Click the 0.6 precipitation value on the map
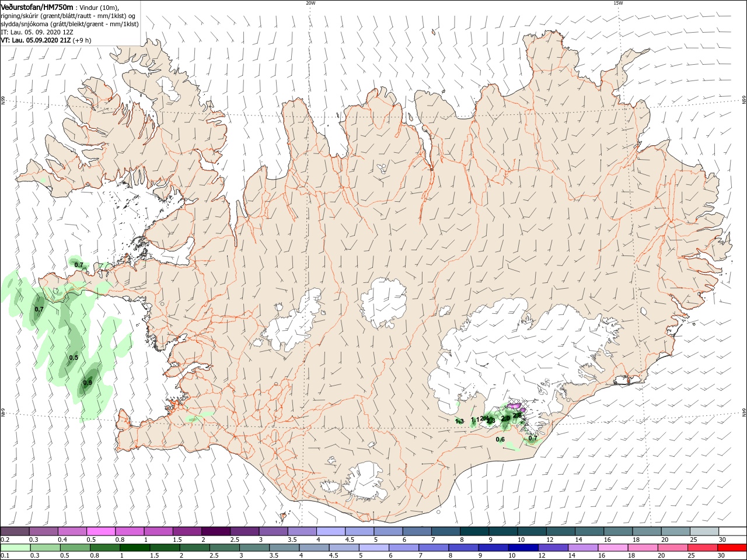The height and width of the screenshot is (560, 747). tap(500, 439)
